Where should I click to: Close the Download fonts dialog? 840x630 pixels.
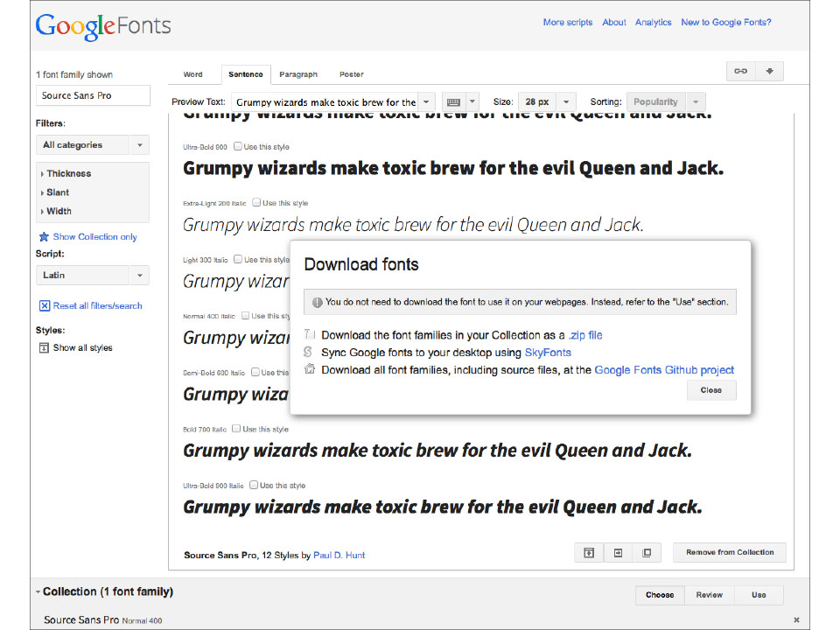coord(711,390)
